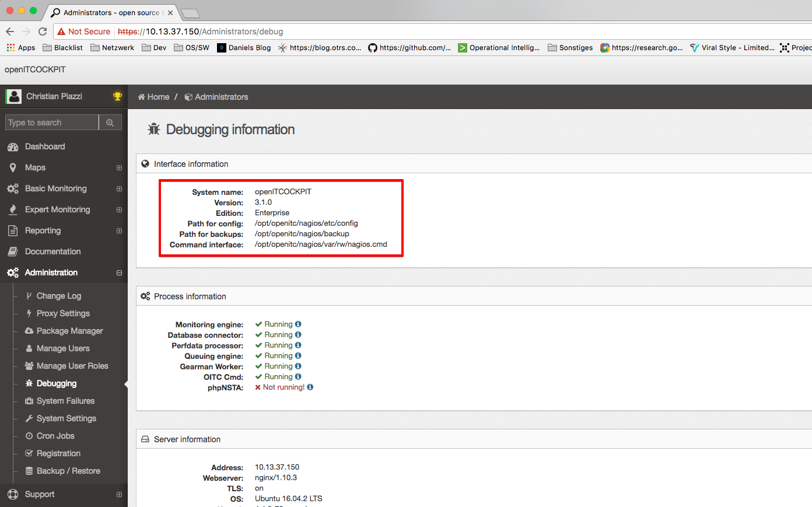Viewport: 812px width, 507px height.
Task: Click the Administrators breadcrumb link
Action: 216,97
